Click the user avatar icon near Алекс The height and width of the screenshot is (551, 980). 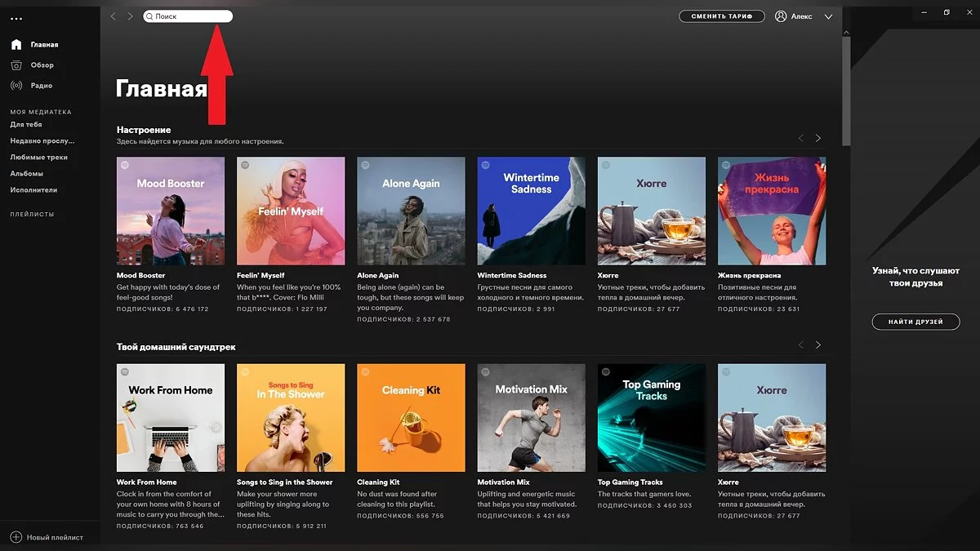tap(781, 16)
